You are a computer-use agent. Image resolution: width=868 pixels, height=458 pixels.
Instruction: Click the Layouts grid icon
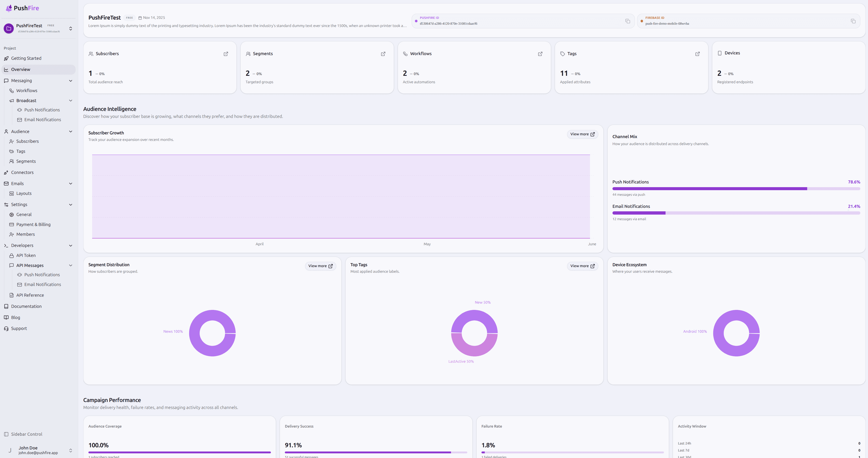click(x=11, y=194)
